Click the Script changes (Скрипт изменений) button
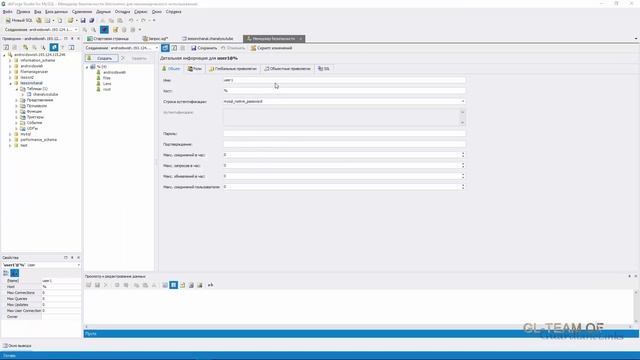The height and width of the screenshot is (360, 640). 271,48
